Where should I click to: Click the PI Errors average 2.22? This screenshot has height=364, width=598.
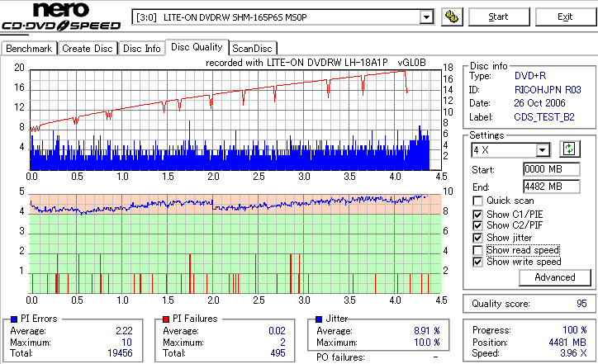[x=124, y=331]
